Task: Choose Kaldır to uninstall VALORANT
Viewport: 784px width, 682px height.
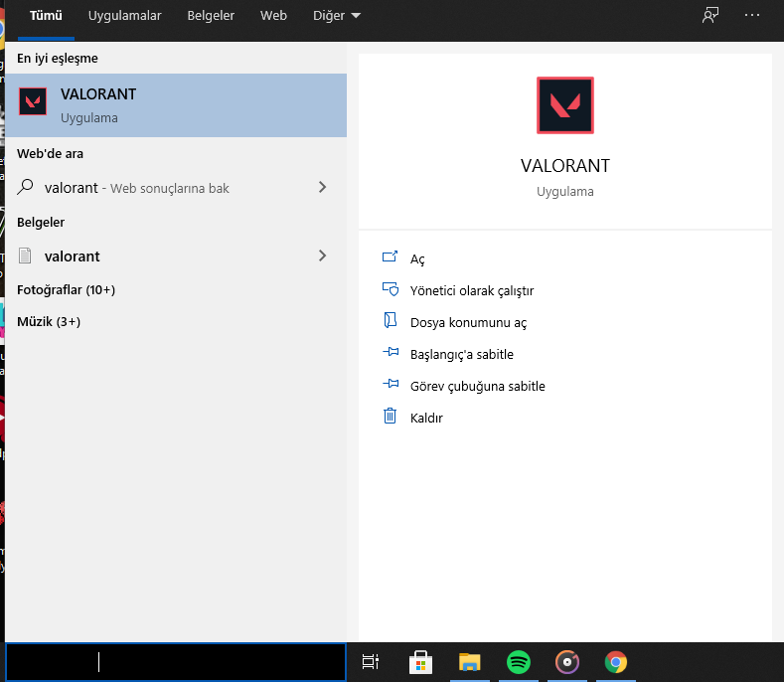Action: coord(426,418)
